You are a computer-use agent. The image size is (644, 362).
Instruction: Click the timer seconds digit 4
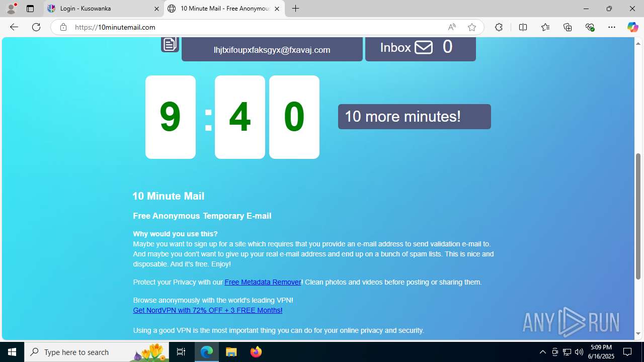pos(239,117)
